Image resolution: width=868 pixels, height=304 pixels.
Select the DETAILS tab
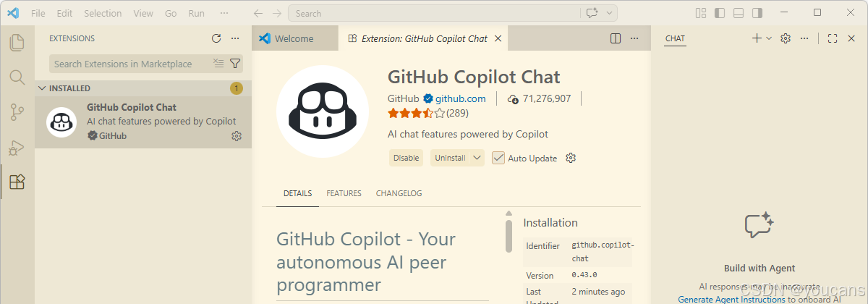click(297, 193)
